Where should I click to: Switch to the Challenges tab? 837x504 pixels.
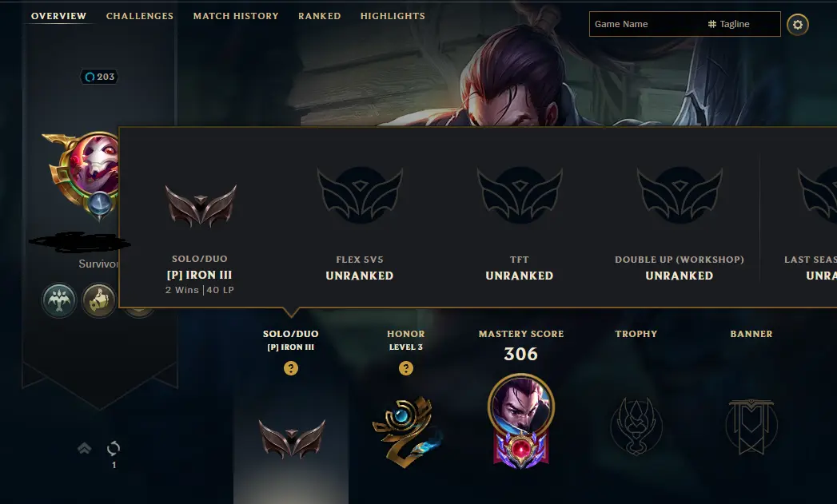pos(140,16)
